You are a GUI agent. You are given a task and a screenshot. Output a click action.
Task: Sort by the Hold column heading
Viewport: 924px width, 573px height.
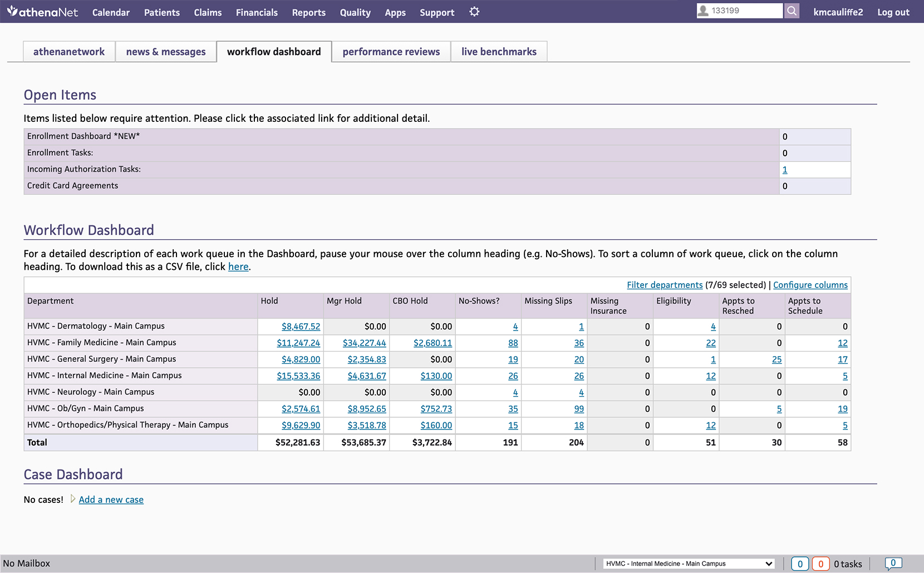click(269, 301)
